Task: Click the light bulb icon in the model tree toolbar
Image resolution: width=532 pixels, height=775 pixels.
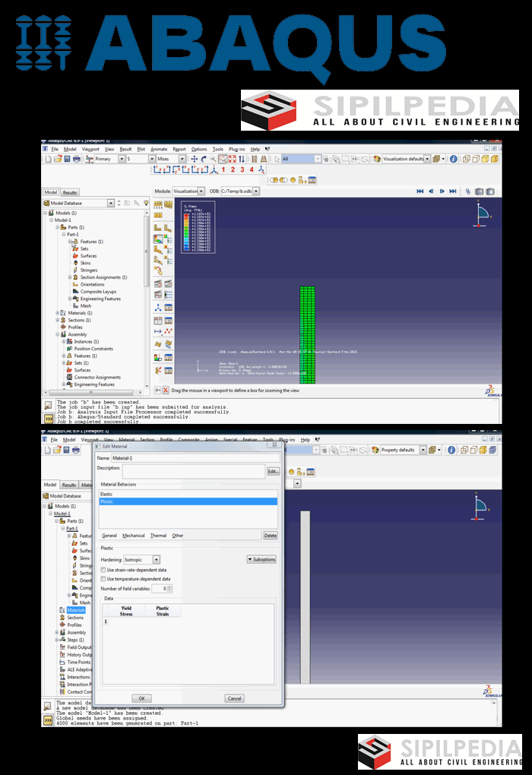Action: point(146,203)
